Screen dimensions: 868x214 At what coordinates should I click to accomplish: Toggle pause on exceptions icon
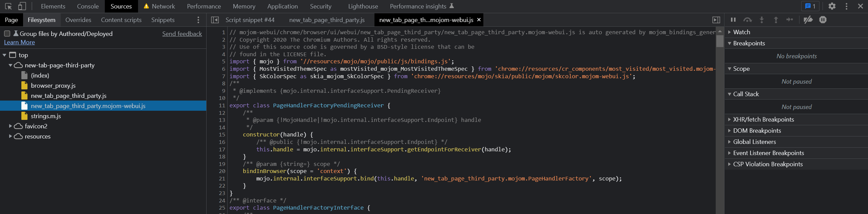tap(823, 20)
